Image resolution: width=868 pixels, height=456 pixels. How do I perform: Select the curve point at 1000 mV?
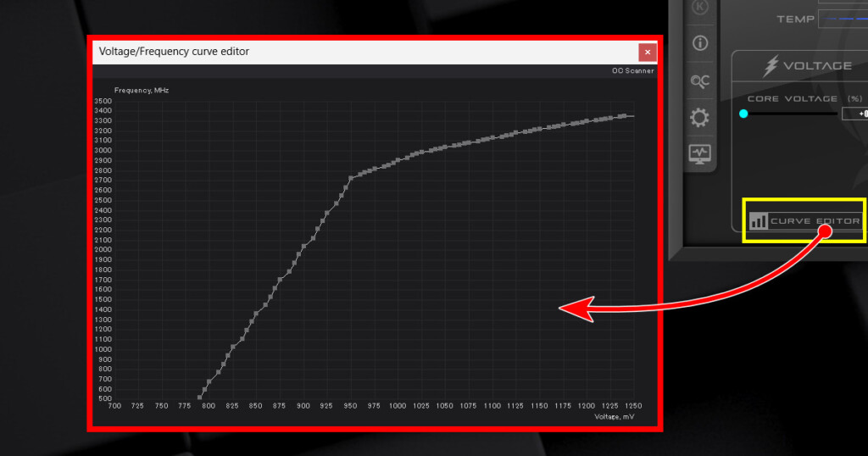pyautogui.click(x=398, y=159)
